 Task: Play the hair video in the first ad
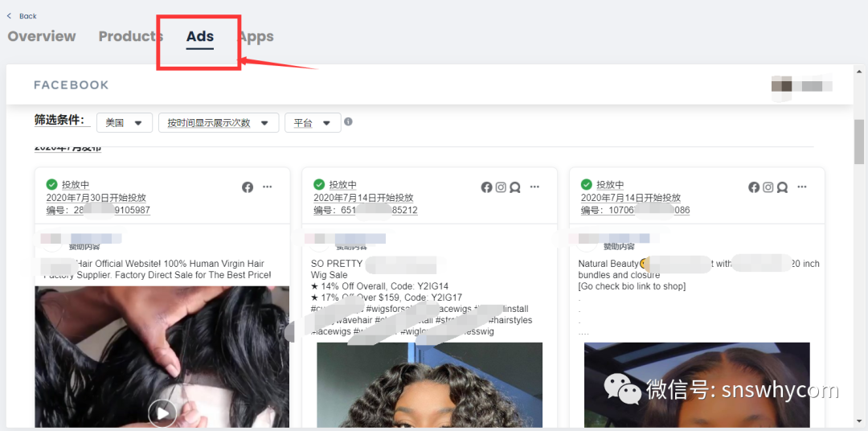click(x=162, y=413)
